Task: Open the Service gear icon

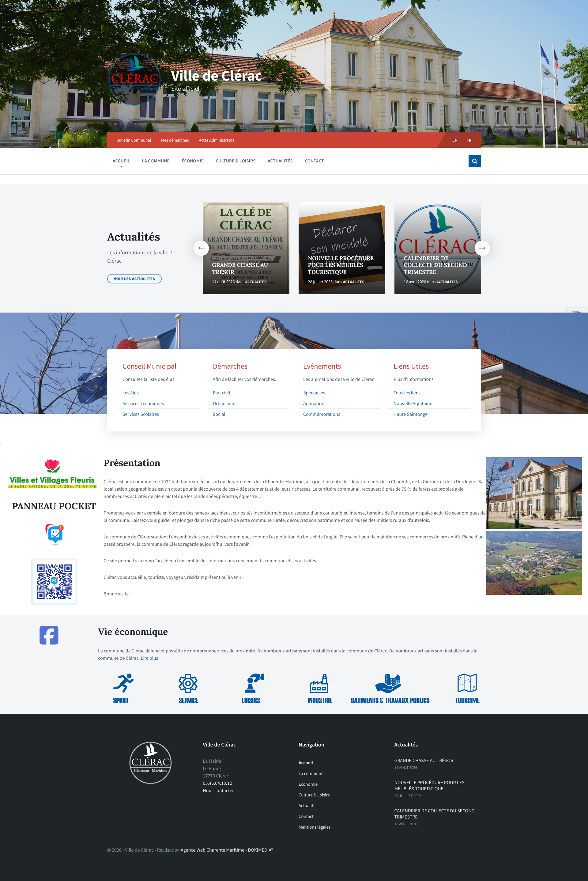Action: pyautogui.click(x=188, y=683)
